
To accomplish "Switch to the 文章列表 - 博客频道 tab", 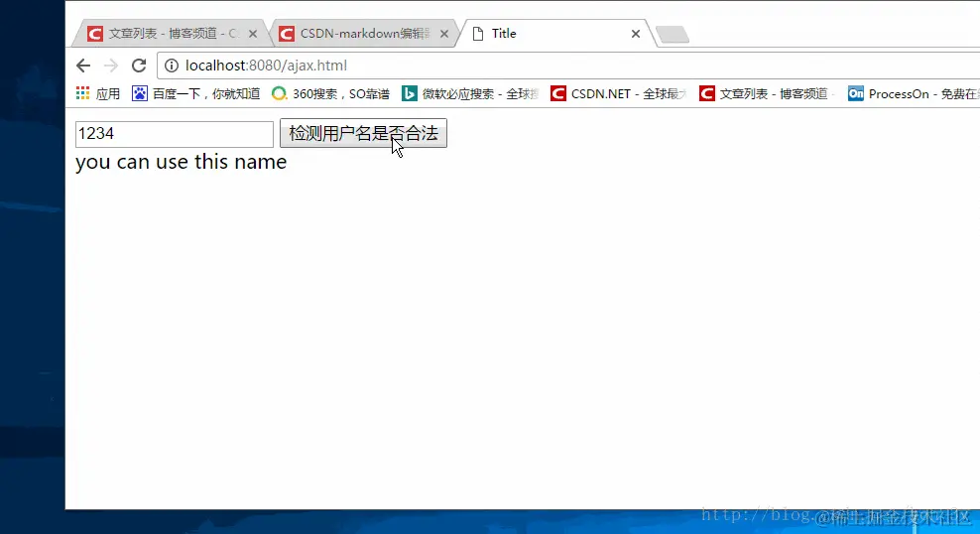I will tap(169, 34).
